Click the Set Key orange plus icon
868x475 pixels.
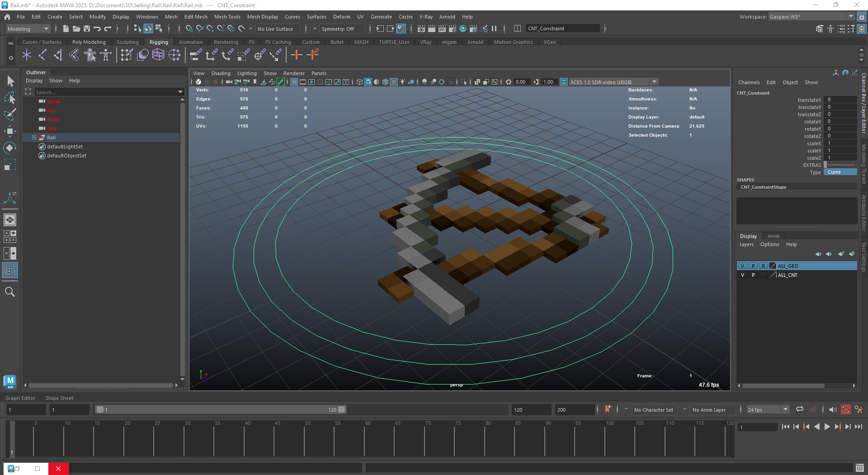point(297,55)
